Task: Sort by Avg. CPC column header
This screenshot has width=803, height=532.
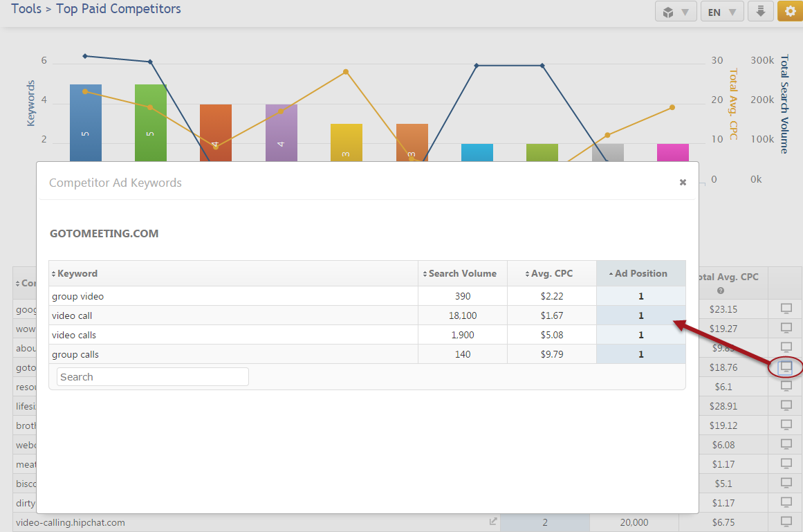Action: tap(551, 273)
